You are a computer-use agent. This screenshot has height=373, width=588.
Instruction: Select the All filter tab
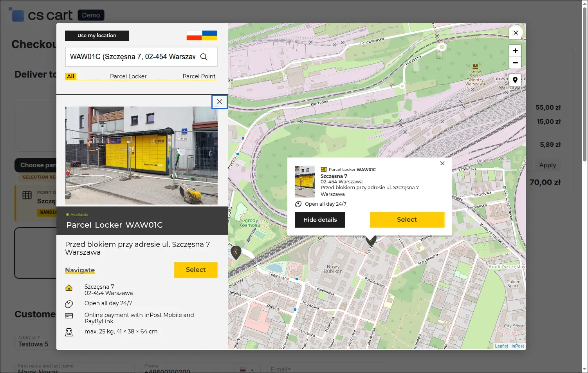click(70, 76)
